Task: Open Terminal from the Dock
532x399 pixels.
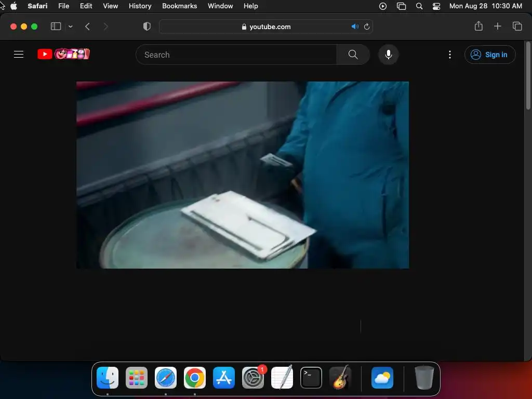Action: (x=311, y=378)
